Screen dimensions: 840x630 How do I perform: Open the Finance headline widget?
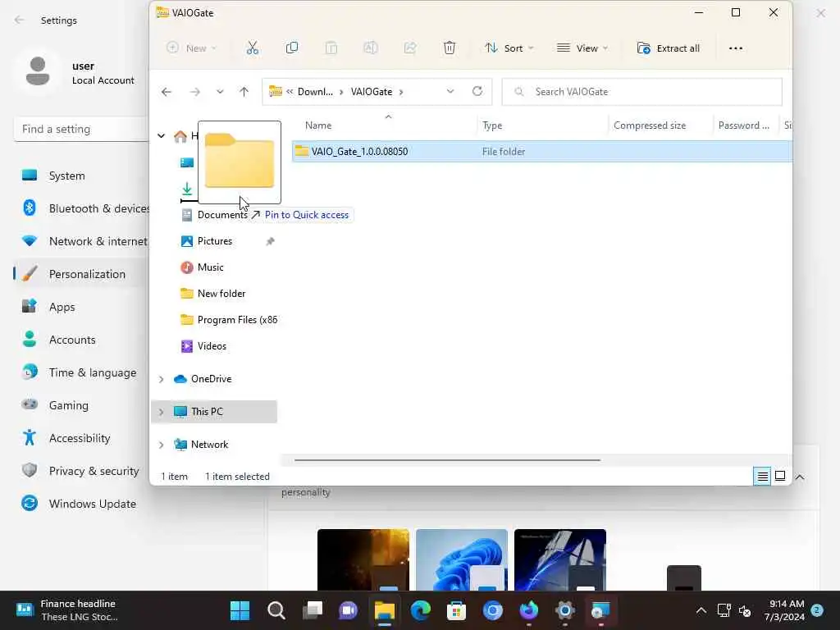click(x=67, y=610)
